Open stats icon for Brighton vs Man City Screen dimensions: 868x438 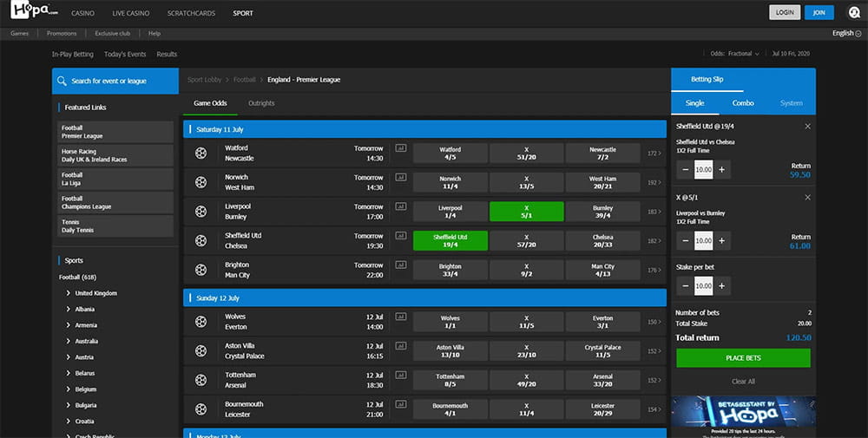[401, 265]
